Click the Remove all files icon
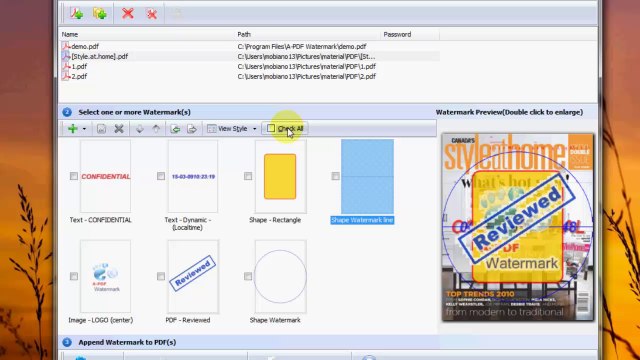 [x=151, y=14]
